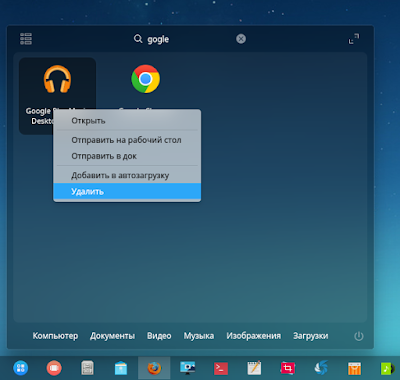Open Firefox from the dock

point(154,368)
